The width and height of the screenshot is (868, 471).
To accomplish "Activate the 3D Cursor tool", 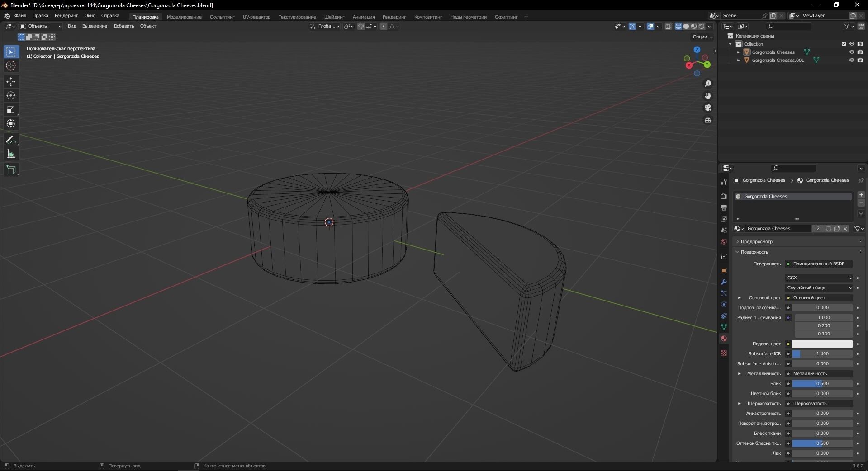I will pos(11,66).
